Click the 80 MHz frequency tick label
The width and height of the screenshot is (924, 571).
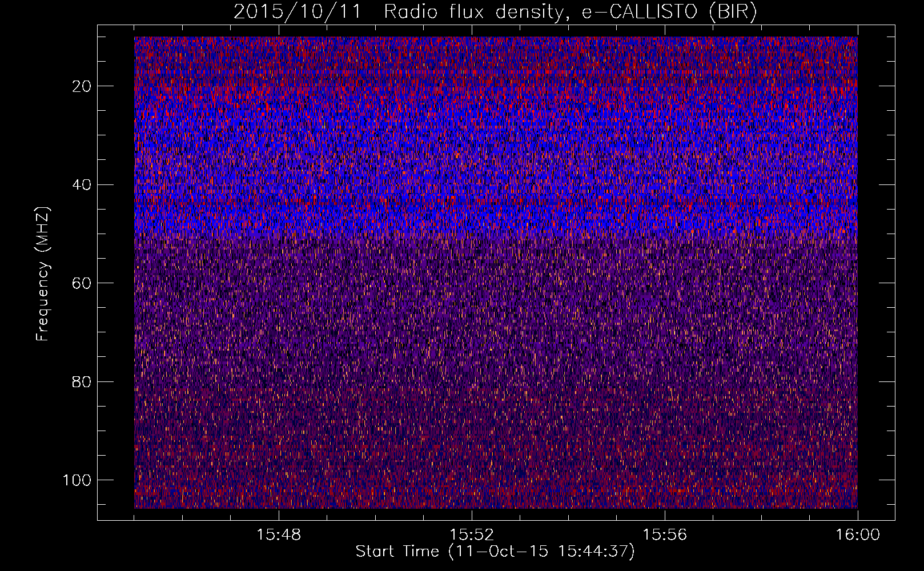click(x=82, y=382)
